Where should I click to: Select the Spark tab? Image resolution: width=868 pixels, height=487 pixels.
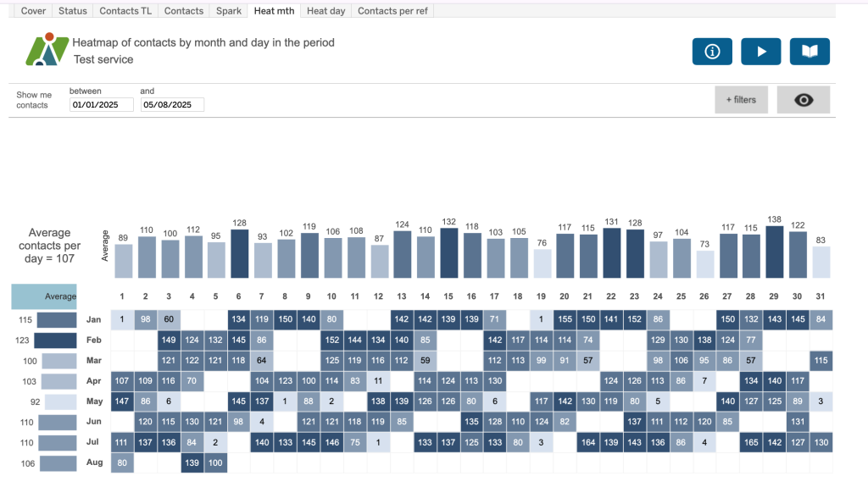pyautogui.click(x=229, y=11)
